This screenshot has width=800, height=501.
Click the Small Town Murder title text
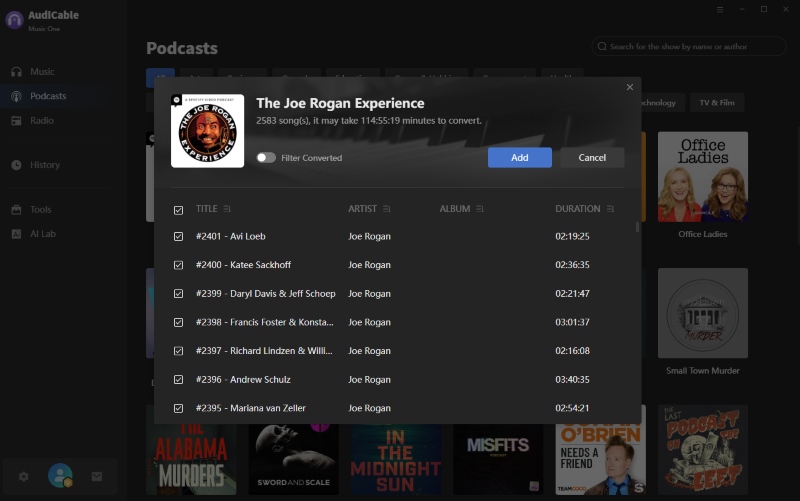703,371
